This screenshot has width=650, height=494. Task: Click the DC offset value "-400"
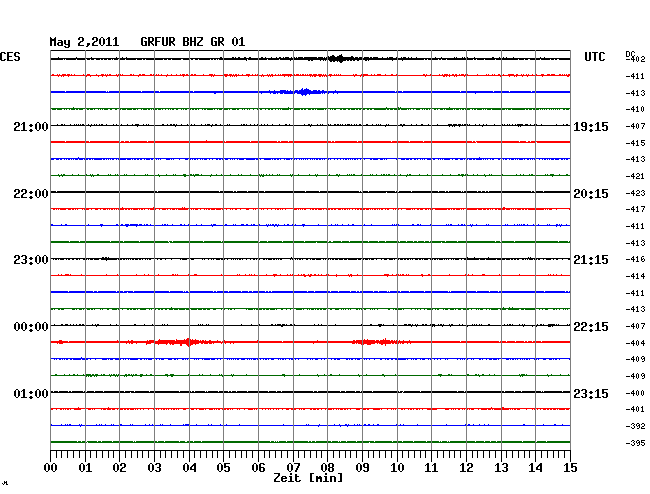coord(635,393)
